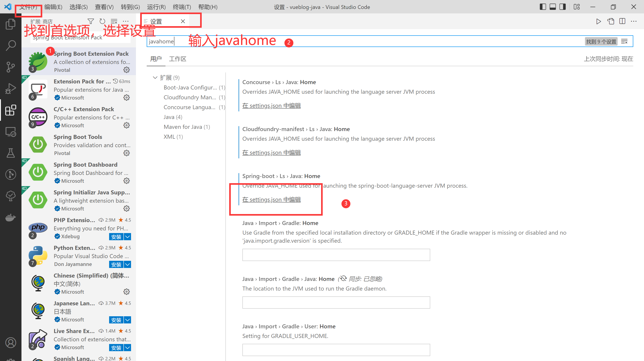The image size is (644, 361).
Task: Open install dropdown arrow for Python Extension
Action: point(127,264)
